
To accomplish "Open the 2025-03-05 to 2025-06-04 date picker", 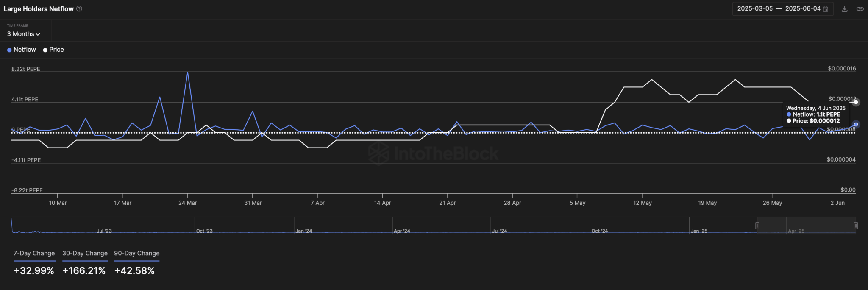I will click(779, 9).
